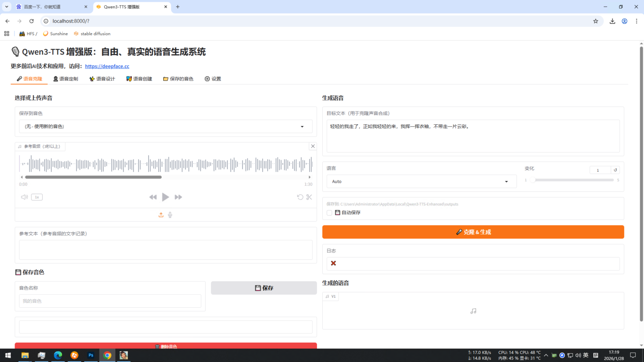
Task: Click the scissors trim audio icon
Action: click(309, 197)
